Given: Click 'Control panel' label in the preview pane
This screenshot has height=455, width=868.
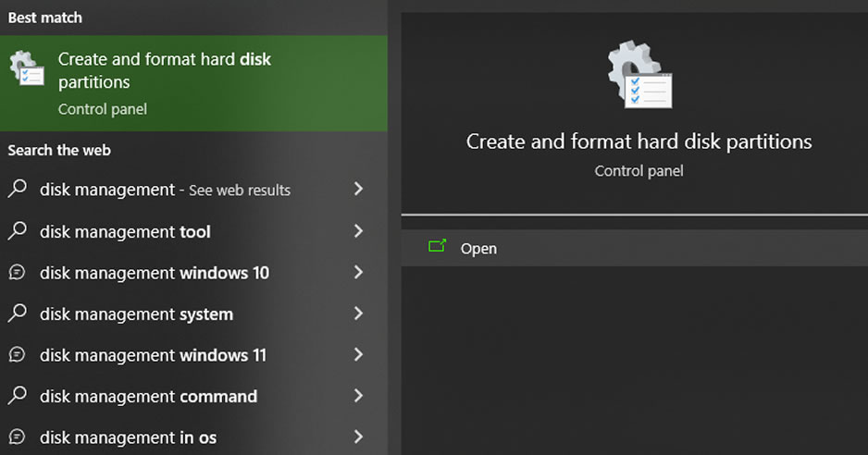Looking at the screenshot, I should click(x=639, y=171).
